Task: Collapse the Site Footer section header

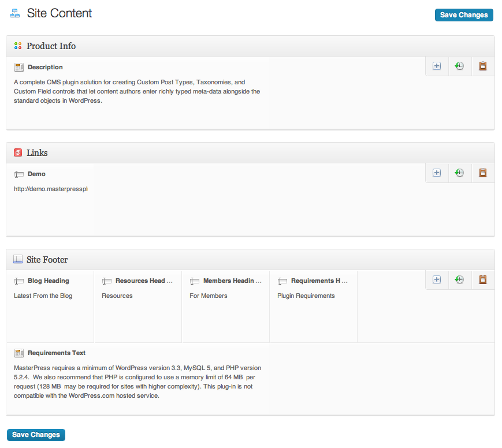Action: click(x=250, y=260)
